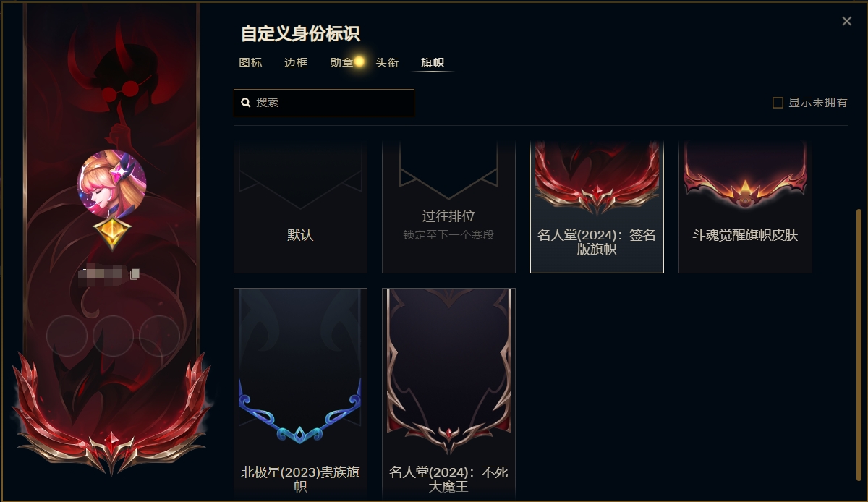Switch to the 头衔 tab

coord(387,63)
